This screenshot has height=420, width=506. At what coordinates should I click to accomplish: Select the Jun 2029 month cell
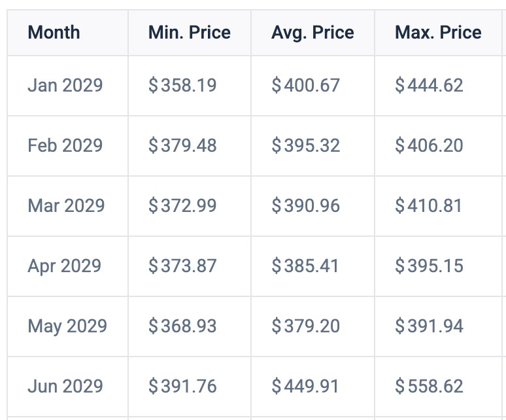tap(65, 386)
